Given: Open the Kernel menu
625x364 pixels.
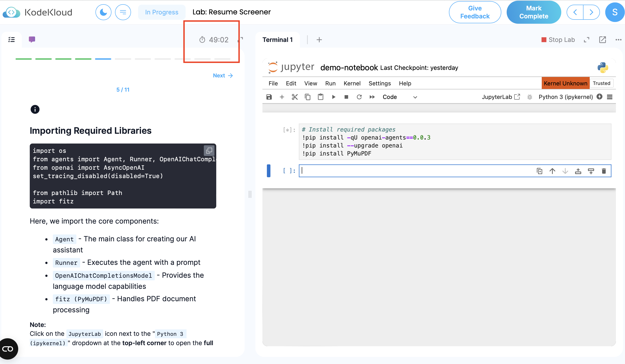Looking at the screenshot, I should tap(352, 83).
